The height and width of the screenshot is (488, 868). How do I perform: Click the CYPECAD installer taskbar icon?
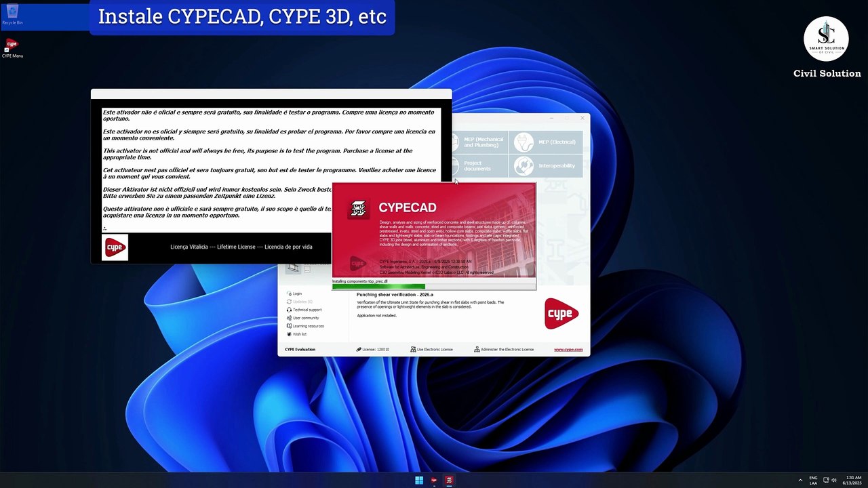[449, 481]
